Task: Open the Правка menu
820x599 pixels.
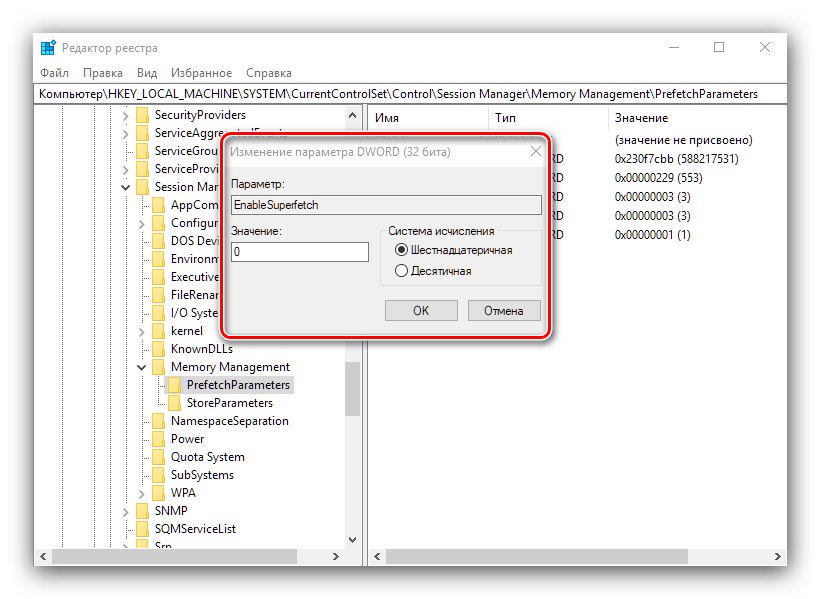Action: point(102,73)
